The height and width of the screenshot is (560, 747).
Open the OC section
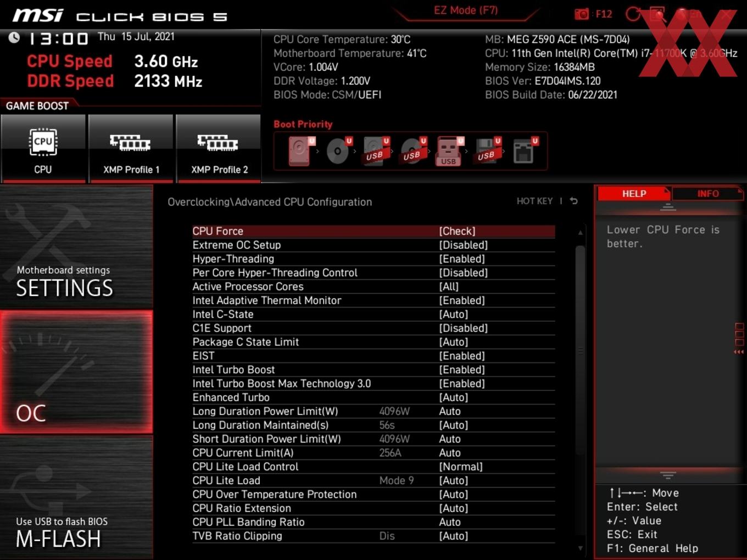tap(76, 372)
